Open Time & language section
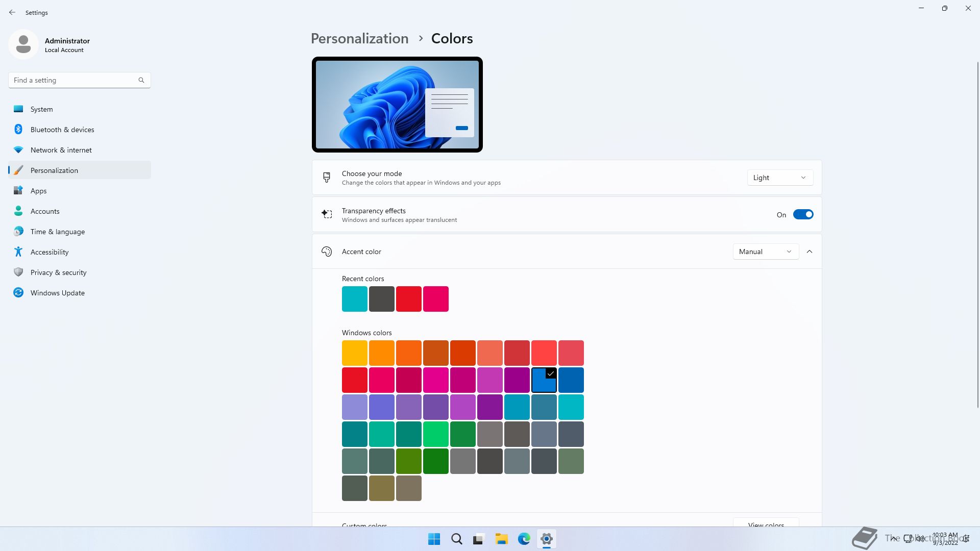 (x=58, y=232)
